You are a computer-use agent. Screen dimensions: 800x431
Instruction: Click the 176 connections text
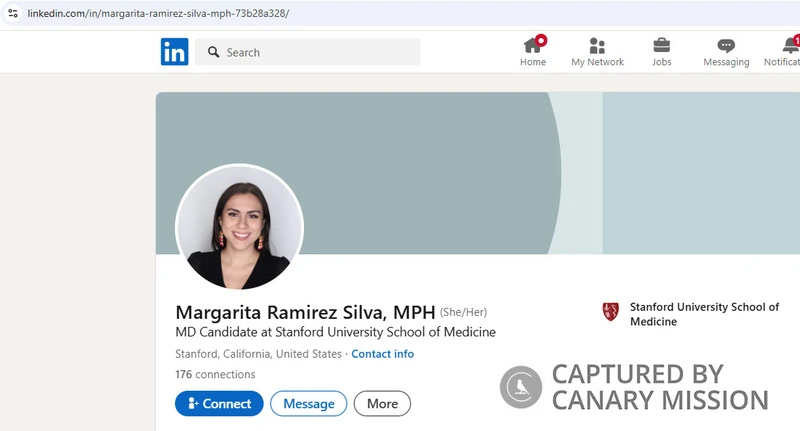coord(215,374)
